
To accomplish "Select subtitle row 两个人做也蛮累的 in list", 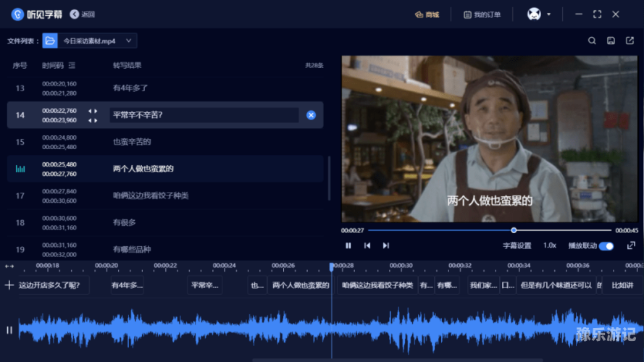I will [165, 169].
